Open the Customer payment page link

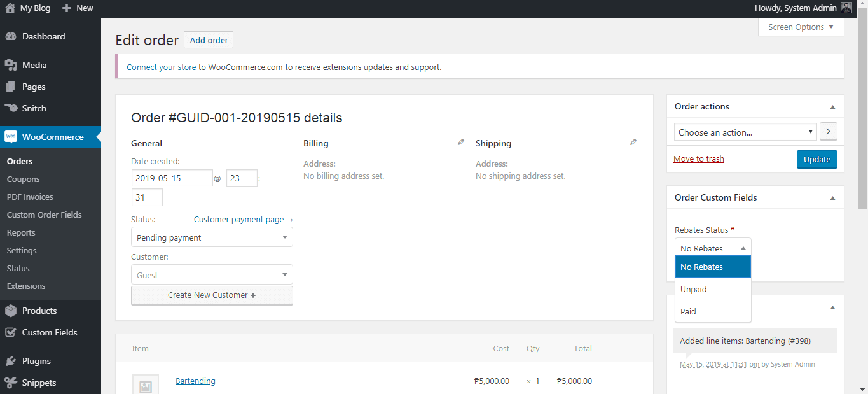click(243, 219)
